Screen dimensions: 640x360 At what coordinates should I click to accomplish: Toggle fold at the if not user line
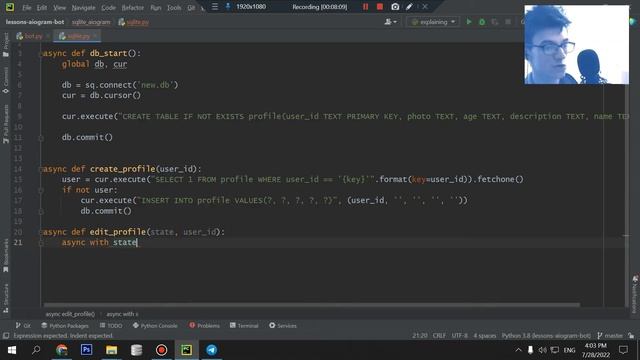[x=41, y=190]
